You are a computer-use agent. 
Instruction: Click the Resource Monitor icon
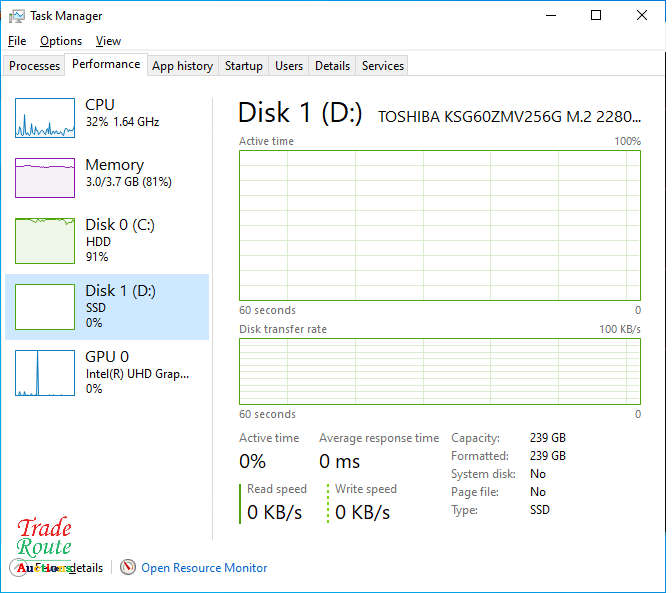[x=128, y=568]
